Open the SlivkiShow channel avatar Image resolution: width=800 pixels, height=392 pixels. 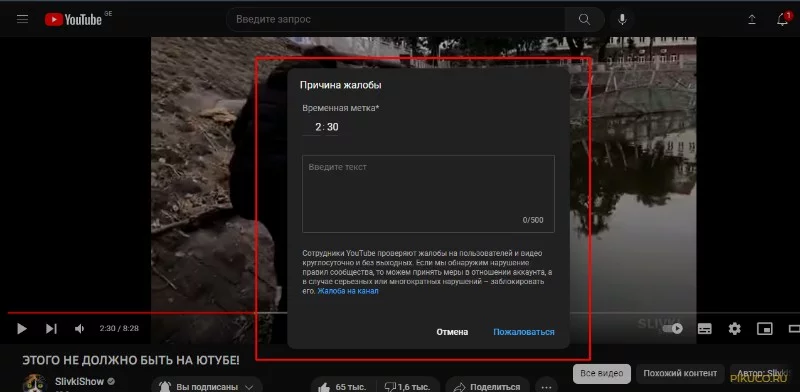(35, 383)
